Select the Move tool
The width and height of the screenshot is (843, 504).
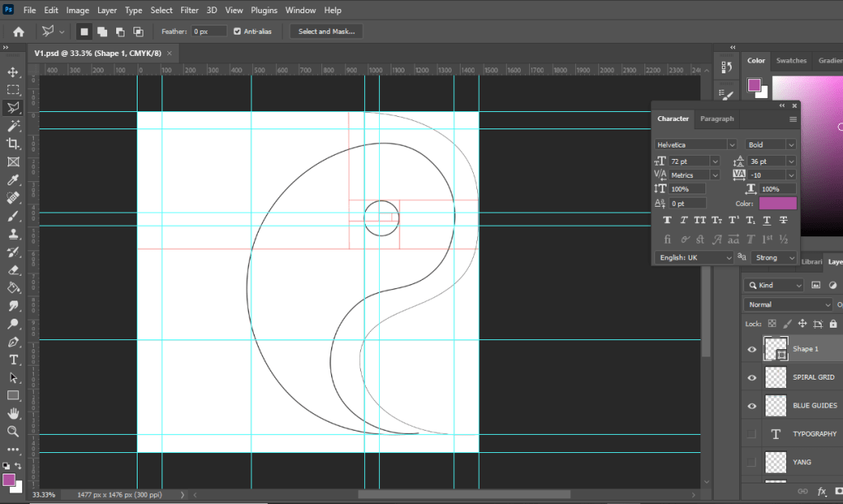[13, 72]
